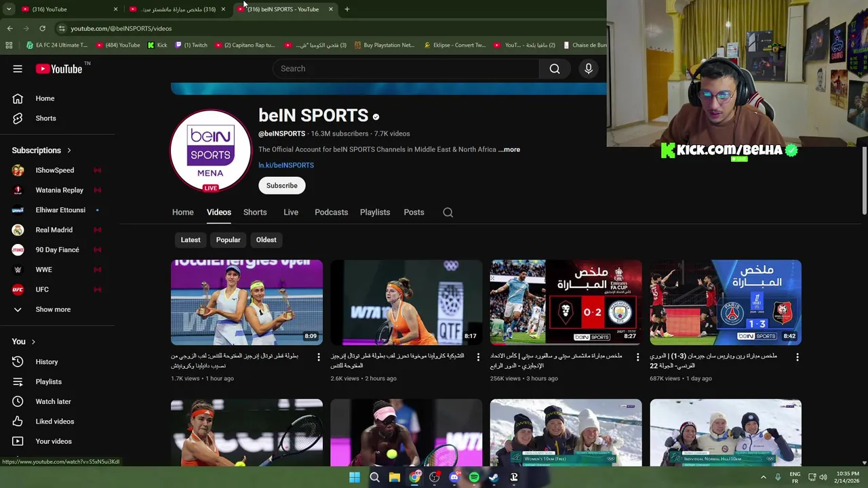Open the Man City 0-2 highlights thumbnail
868x488 pixels.
tap(566, 302)
